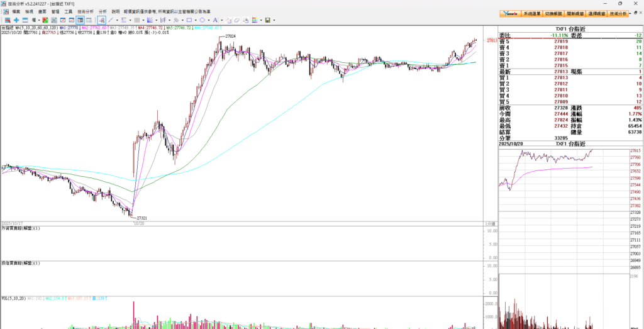
Task: Open the 檔案 menu
Action: (16, 12)
